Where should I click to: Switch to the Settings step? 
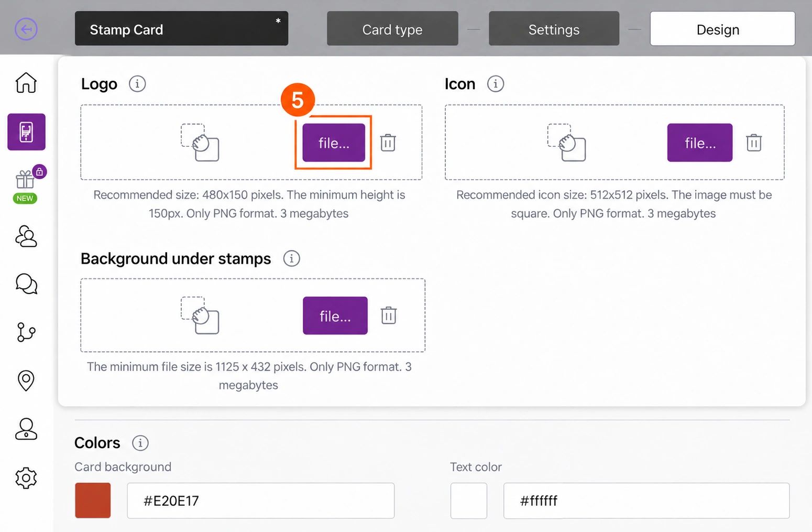point(554,29)
